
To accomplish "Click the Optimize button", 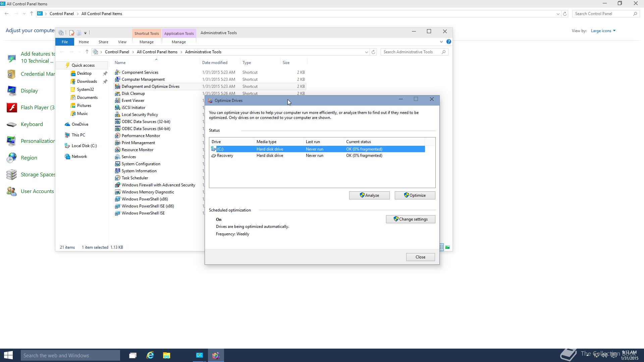I will [415, 195].
